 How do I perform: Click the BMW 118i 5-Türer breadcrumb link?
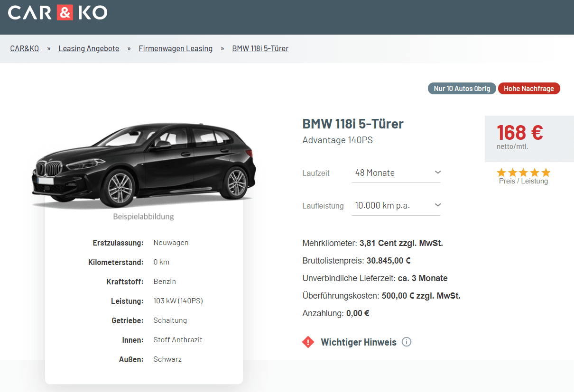[260, 48]
